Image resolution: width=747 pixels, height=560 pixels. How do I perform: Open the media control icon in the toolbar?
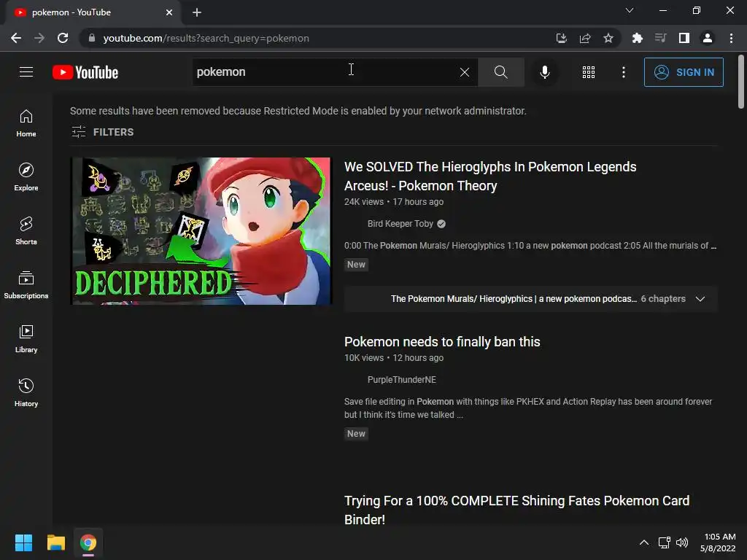point(661,38)
